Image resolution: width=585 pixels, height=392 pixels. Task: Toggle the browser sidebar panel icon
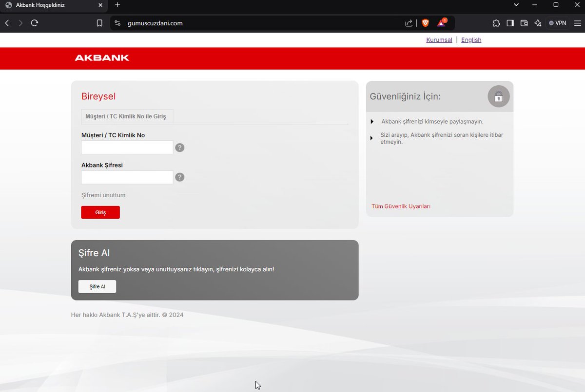point(510,23)
